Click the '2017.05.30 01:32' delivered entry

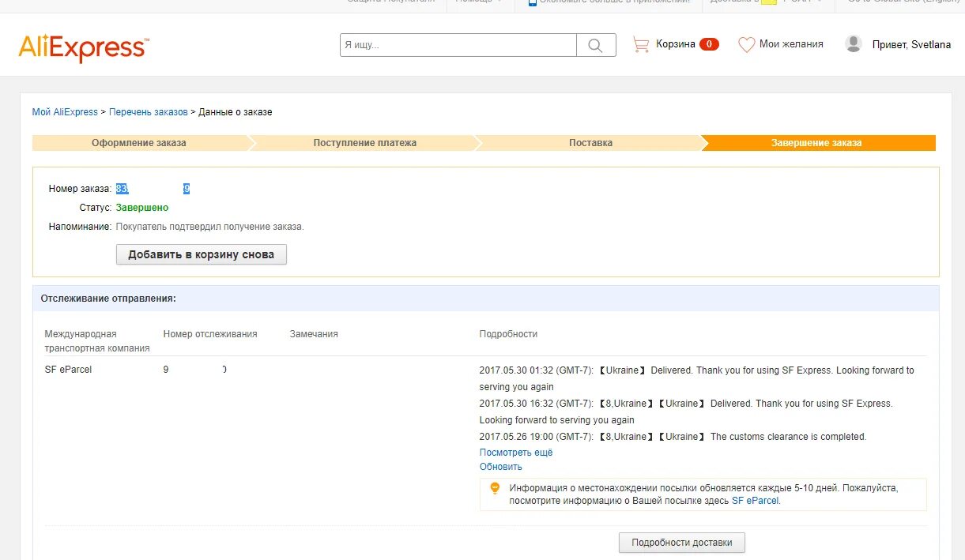coord(696,378)
